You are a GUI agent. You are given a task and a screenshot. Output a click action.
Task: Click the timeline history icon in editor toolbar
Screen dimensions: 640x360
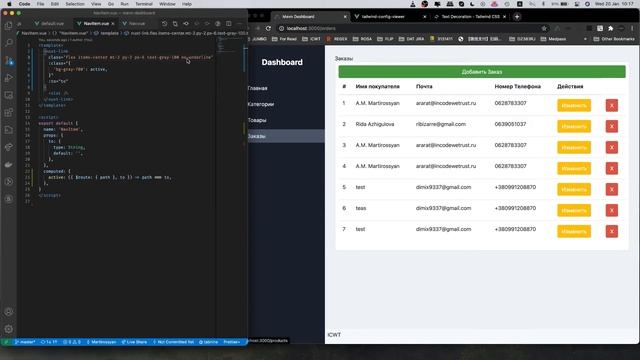pos(164,24)
